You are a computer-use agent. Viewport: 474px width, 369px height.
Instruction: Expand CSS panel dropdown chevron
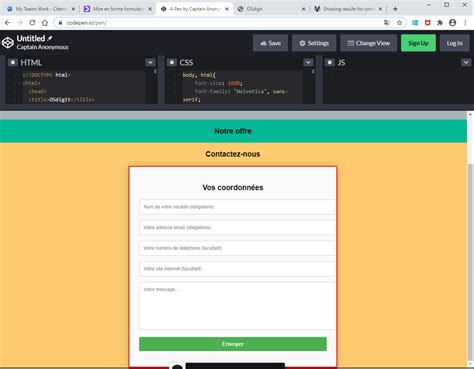(x=308, y=62)
